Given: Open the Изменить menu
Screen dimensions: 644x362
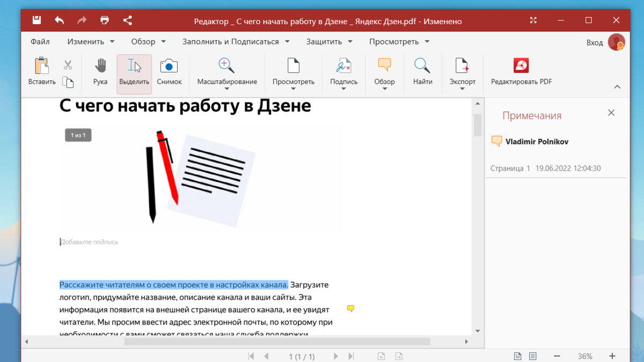Looking at the screenshot, I should [91, 41].
